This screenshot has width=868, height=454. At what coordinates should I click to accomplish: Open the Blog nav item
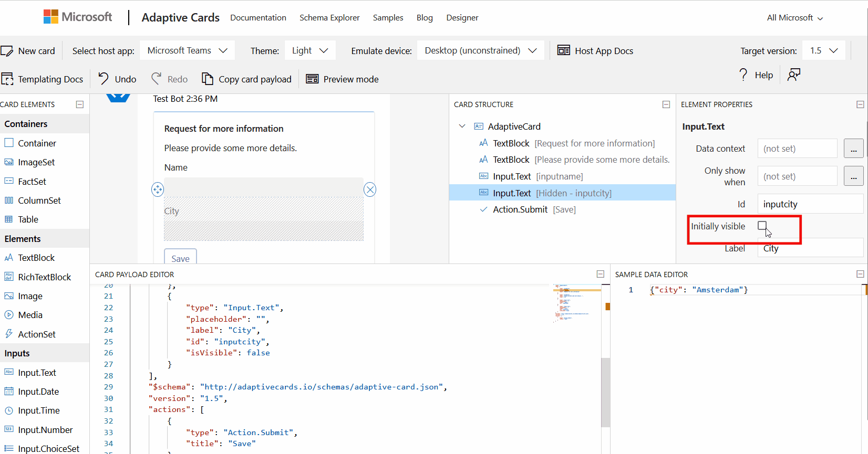click(x=425, y=18)
